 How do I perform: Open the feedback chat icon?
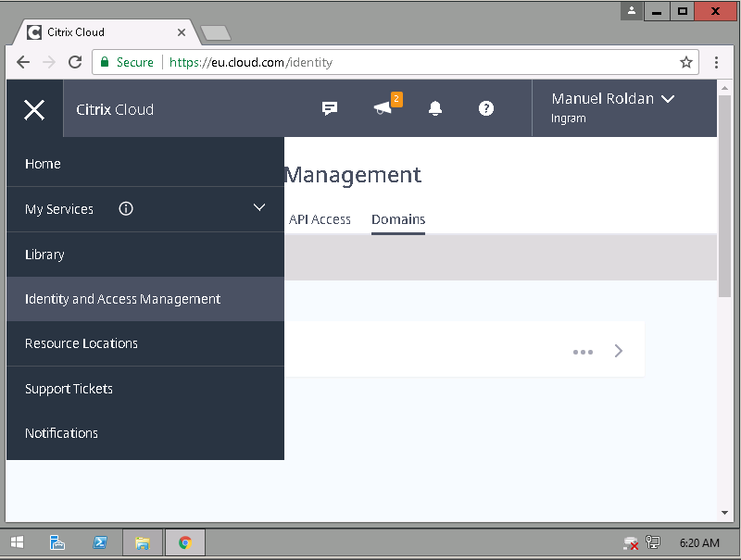pos(330,108)
